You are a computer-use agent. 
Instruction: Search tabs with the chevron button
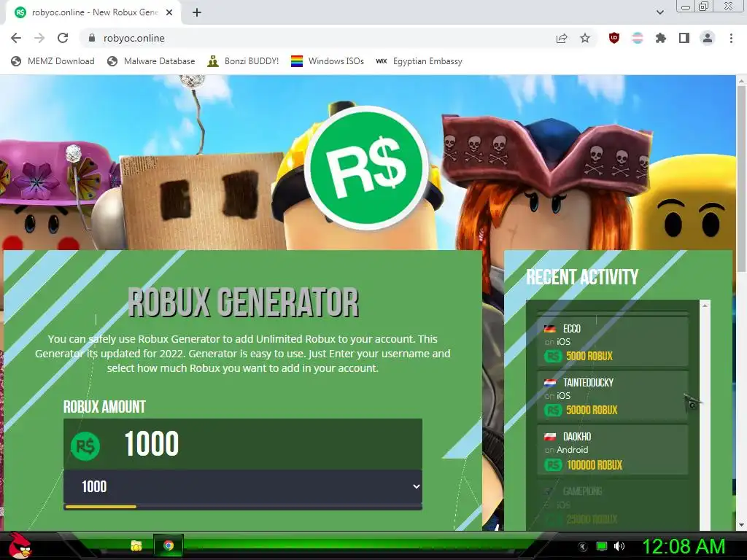pyautogui.click(x=659, y=12)
